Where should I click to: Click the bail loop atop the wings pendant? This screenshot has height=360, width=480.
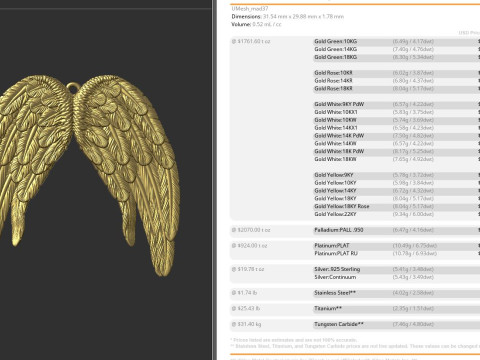click(73, 87)
